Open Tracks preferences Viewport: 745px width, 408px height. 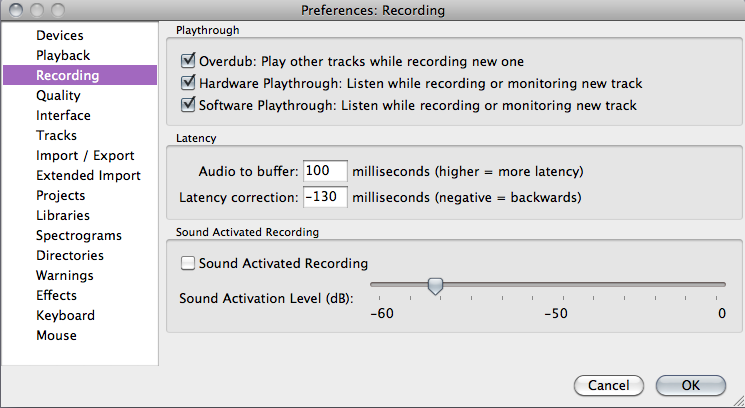56,135
